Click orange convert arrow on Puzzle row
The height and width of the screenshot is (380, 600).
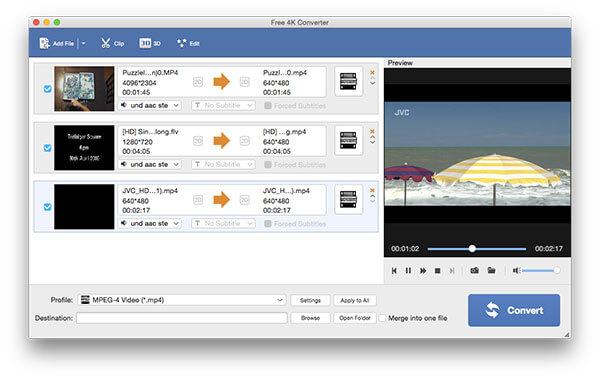(222, 82)
